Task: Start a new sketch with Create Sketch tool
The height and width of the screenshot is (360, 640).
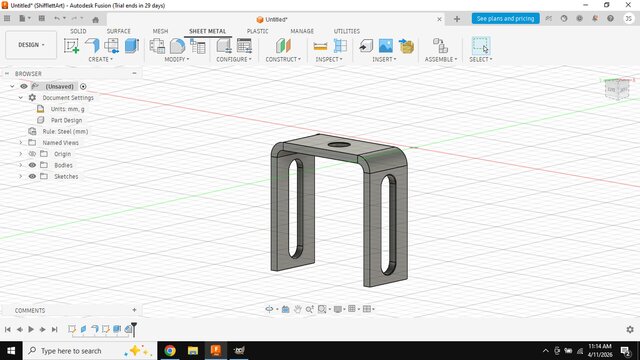Action: pos(71,46)
